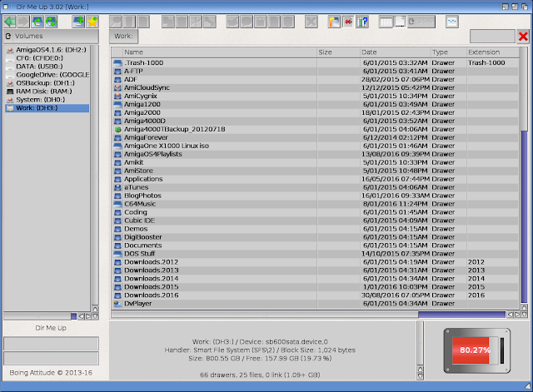Image resolution: width=533 pixels, height=392 pixels.
Task: Select OSBackup: (DH1:) volume
Action: pos(47,83)
